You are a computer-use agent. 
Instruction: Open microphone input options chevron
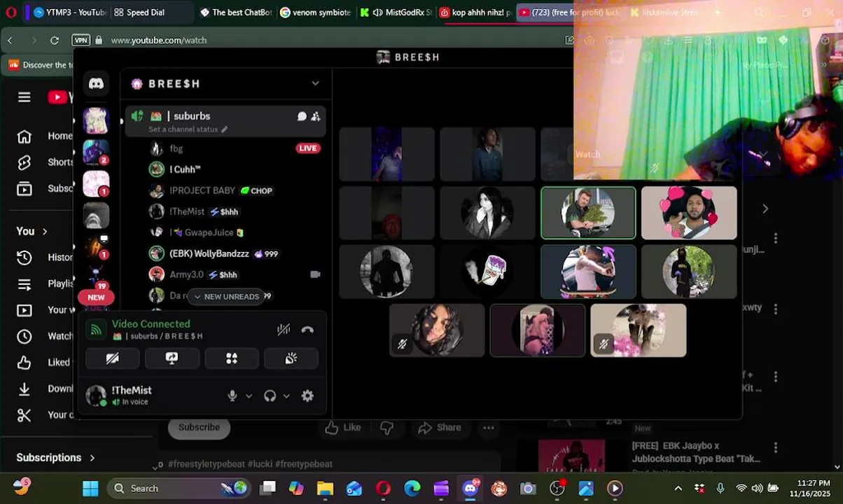(x=249, y=396)
